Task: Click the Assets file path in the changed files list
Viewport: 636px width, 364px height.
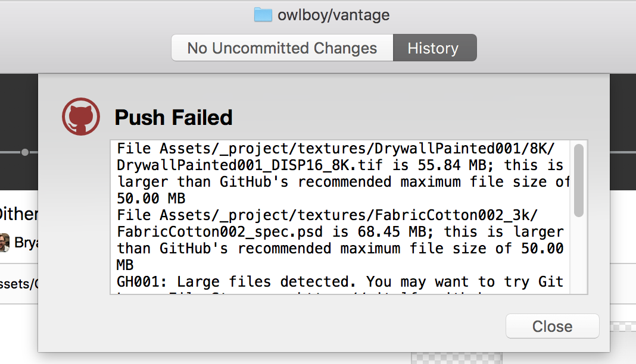Action: pyautogui.click(x=19, y=284)
